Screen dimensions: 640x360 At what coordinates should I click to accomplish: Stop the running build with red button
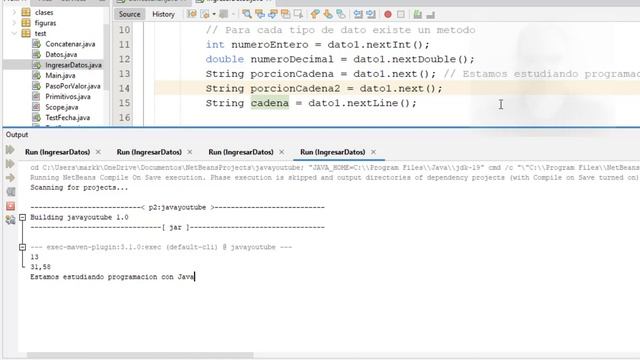(x=10, y=206)
